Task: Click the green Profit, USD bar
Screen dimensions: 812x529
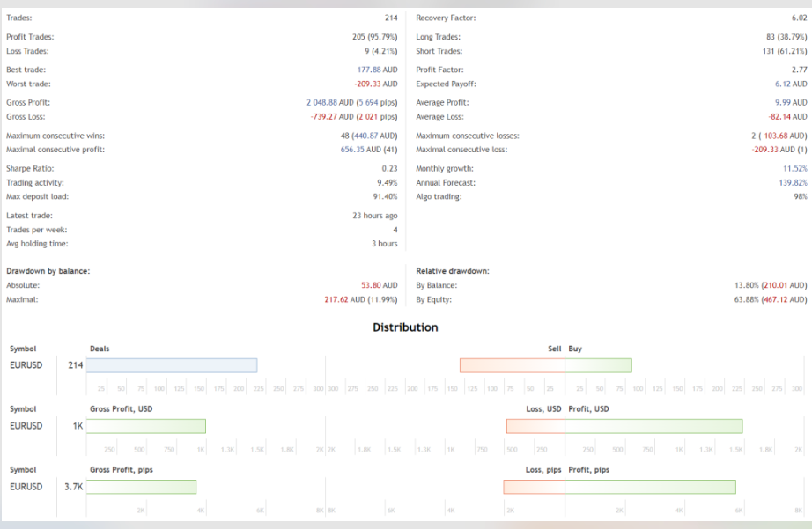Action: click(x=653, y=426)
